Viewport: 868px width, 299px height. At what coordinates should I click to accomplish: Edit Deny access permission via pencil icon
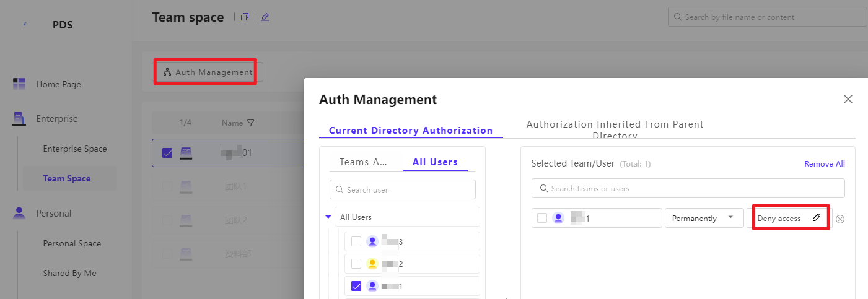[817, 218]
